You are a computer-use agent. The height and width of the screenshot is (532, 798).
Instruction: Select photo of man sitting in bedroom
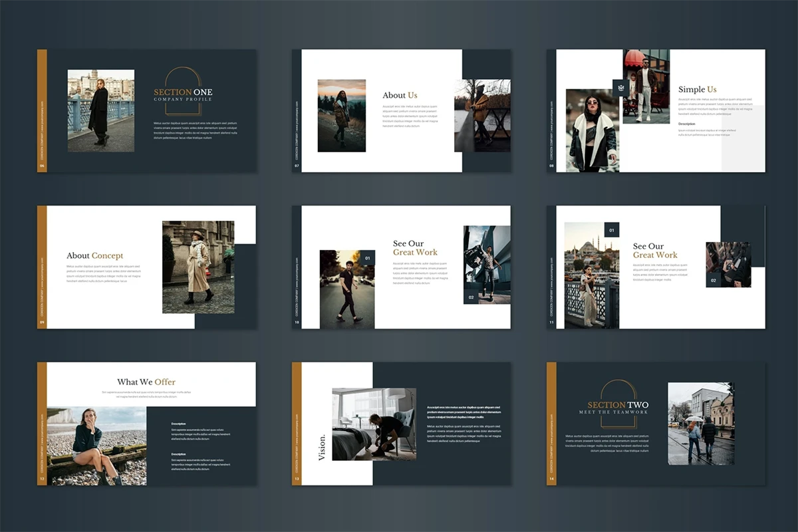(374, 424)
